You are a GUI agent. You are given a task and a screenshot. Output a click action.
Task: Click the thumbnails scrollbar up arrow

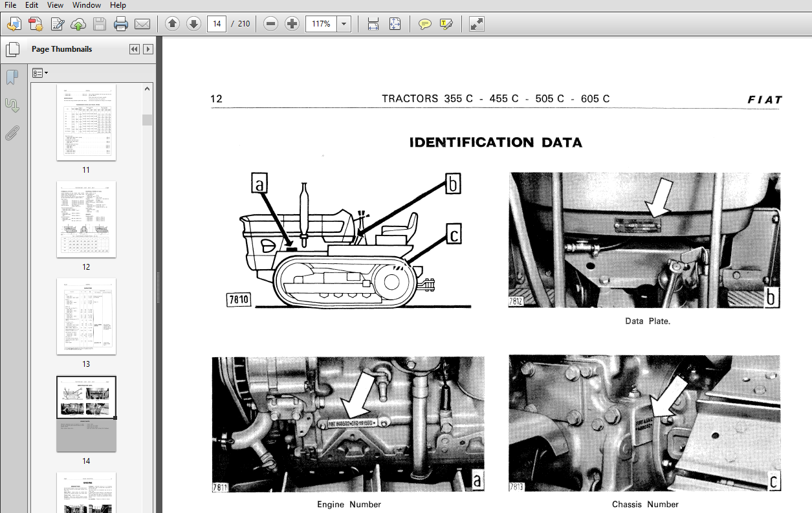click(148, 89)
